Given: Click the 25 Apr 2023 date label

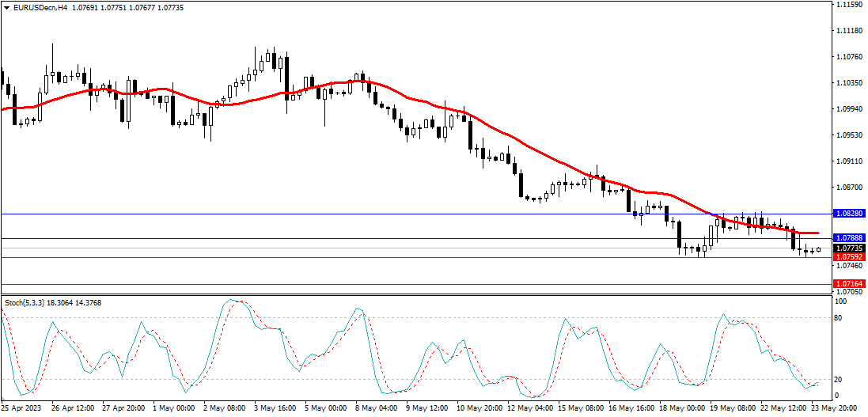Looking at the screenshot, I should (x=22, y=408).
